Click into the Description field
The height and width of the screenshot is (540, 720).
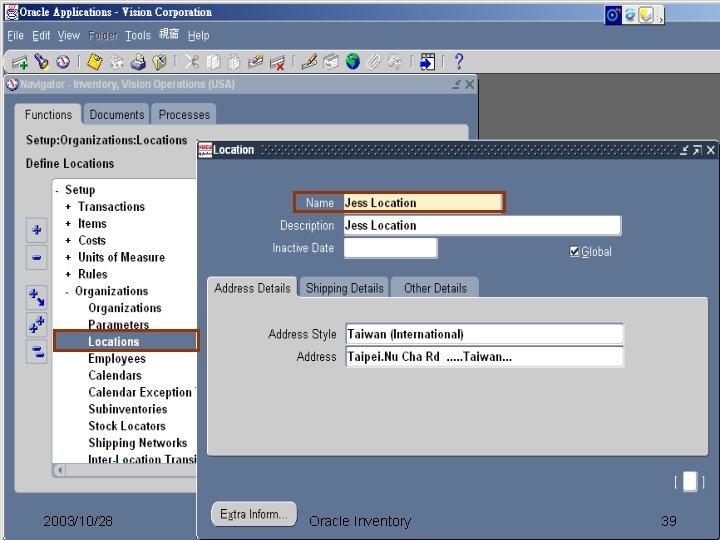coord(482,225)
